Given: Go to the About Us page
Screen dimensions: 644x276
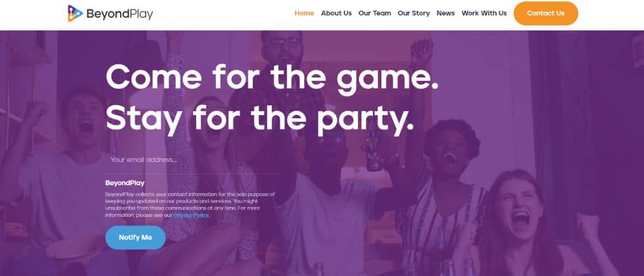Looking at the screenshot, I should coord(336,13).
